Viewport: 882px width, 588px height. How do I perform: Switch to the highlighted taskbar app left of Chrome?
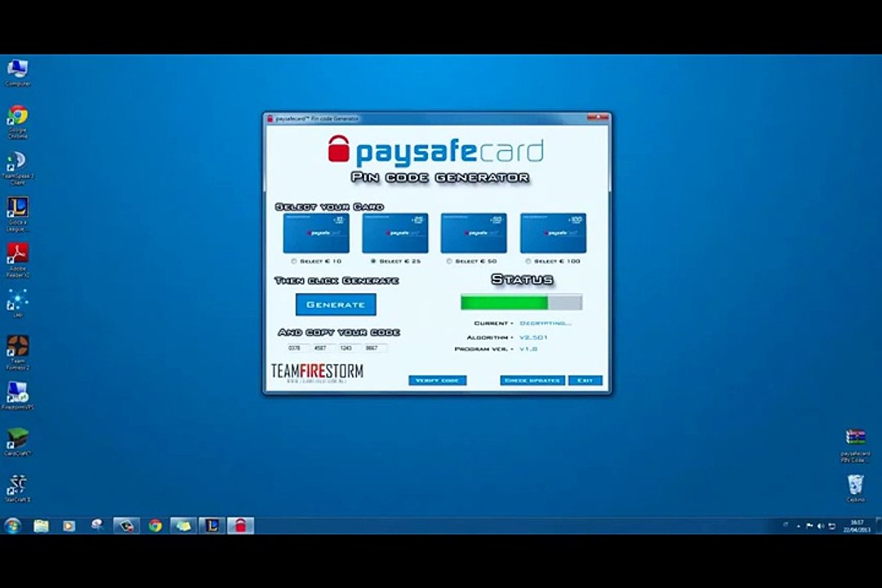[126, 526]
